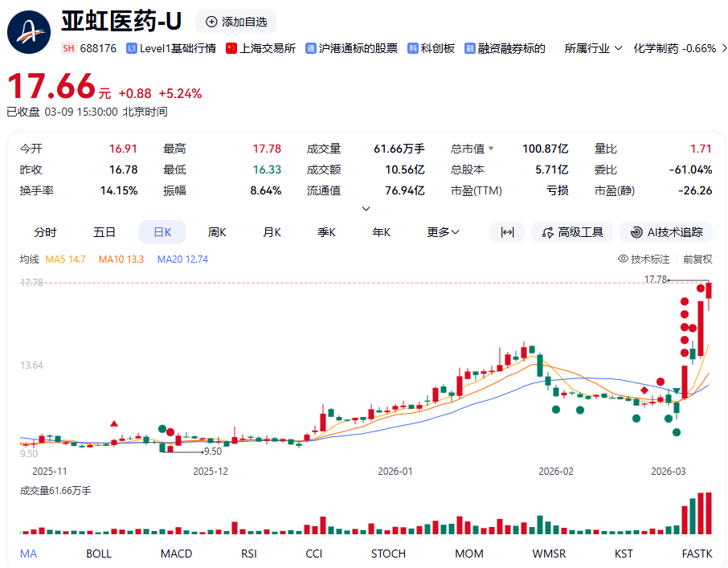Image resolution: width=728 pixels, height=568 pixels.
Task: Click the 科创板 board tag
Action: (431, 48)
